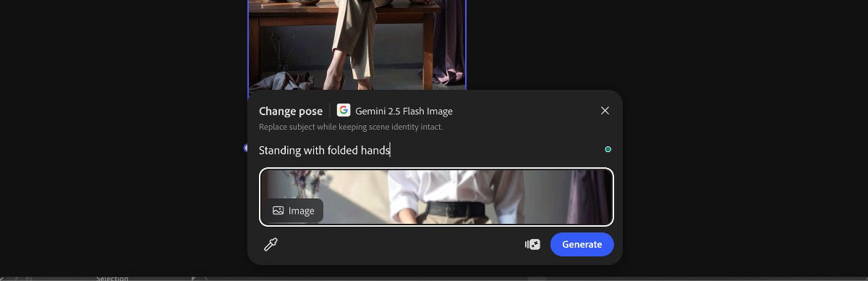Click the green status dot beside the prompt

[x=608, y=149]
